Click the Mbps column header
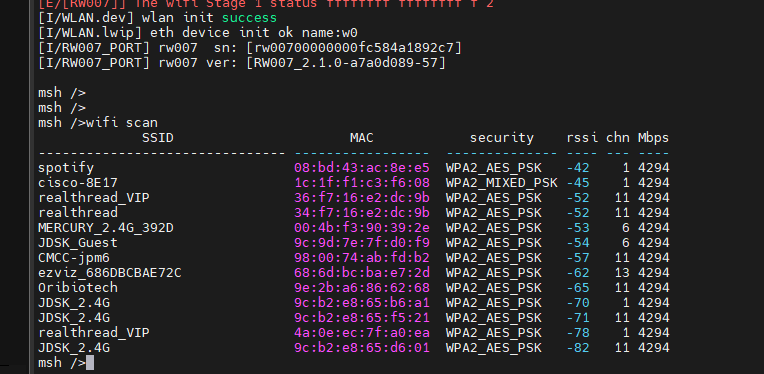 coord(653,138)
